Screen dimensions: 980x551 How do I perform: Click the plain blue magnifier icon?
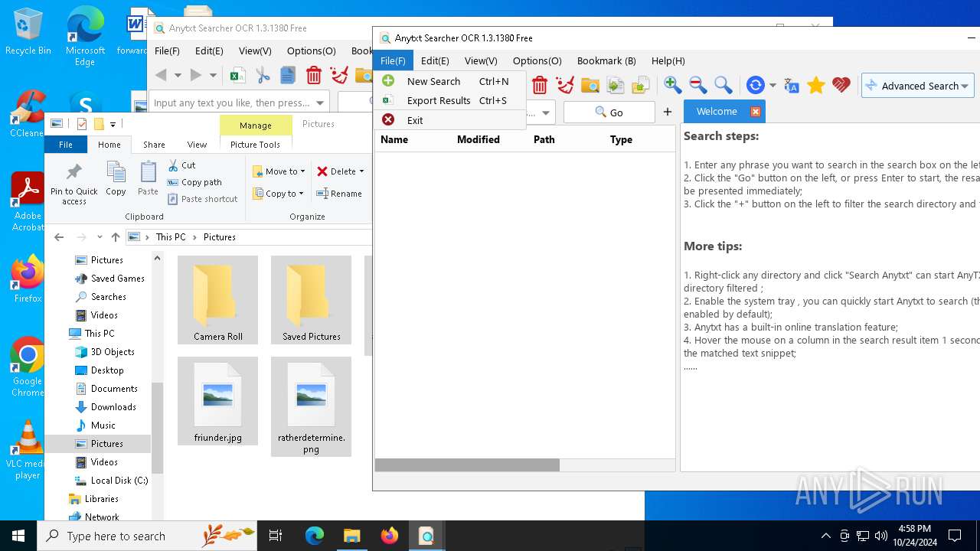pos(723,85)
